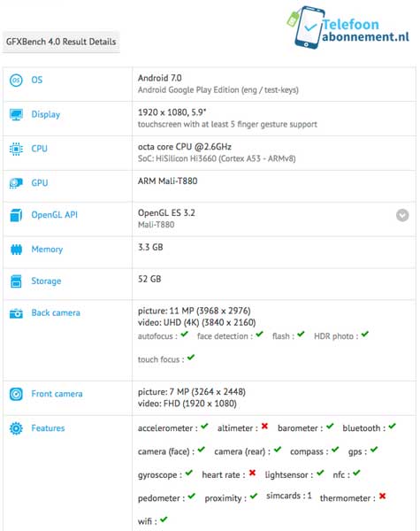420x531 pixels.
Task: Click the Features gear icon
Action: (16, 428)
